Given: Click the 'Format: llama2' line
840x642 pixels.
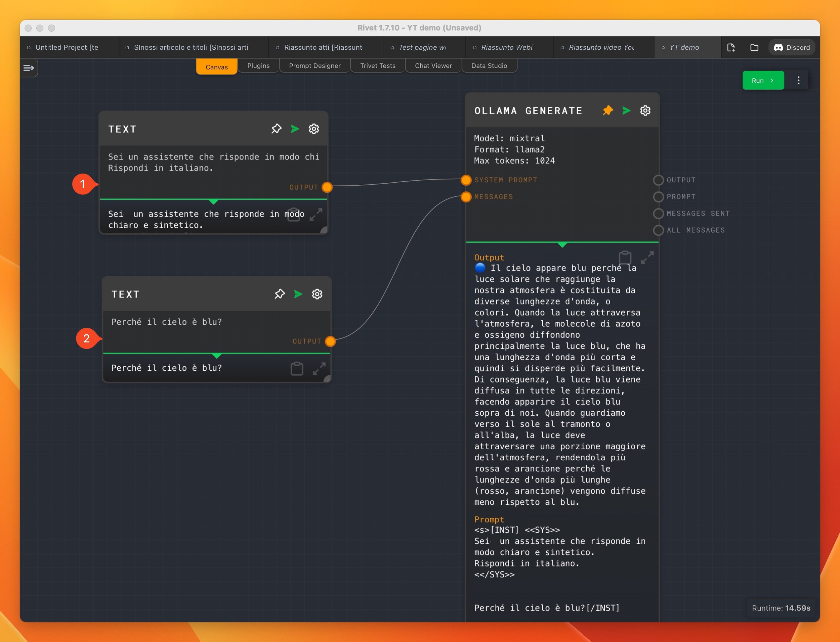Looking at the screenshot, I should click(510, 149).
